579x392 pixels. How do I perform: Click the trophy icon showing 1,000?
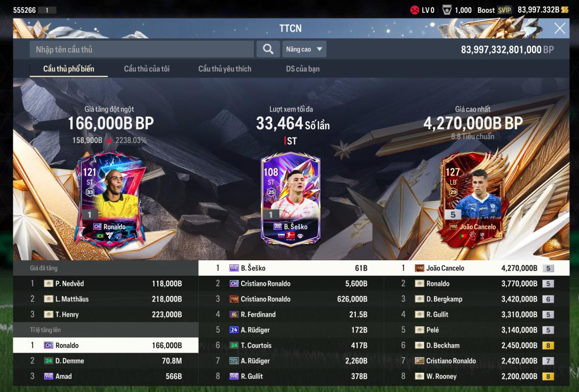point(447,10)
